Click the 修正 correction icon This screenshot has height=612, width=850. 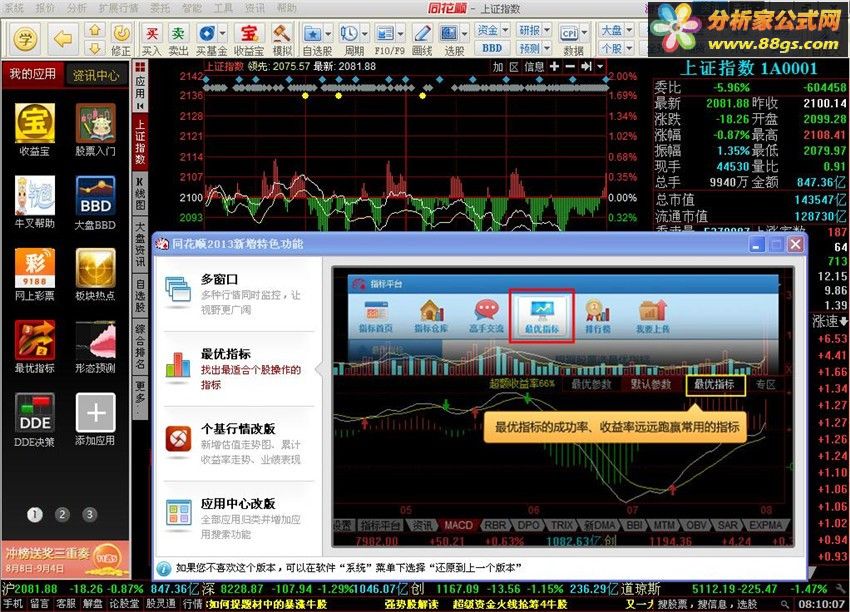[121, 39]
